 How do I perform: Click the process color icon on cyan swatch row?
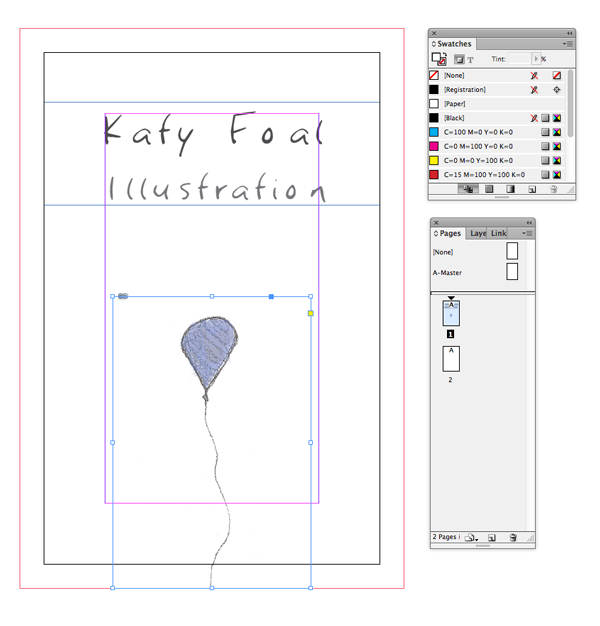click(x=545, y=132)
